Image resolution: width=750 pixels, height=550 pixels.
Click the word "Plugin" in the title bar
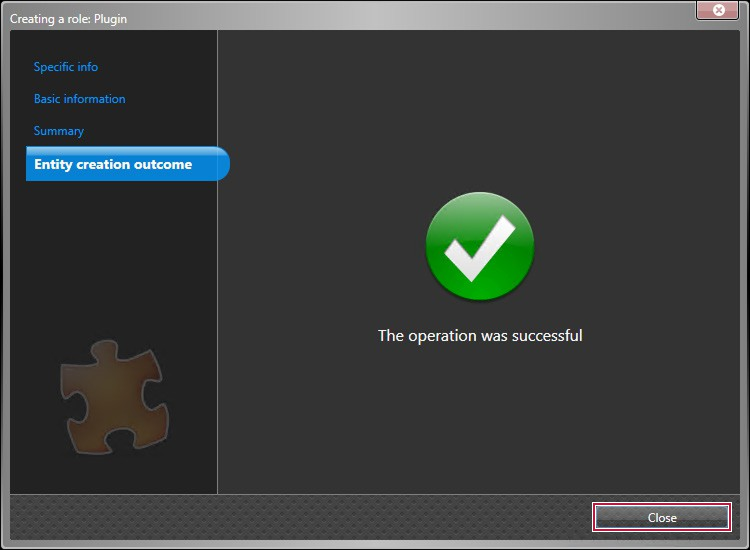pos(109,19)
